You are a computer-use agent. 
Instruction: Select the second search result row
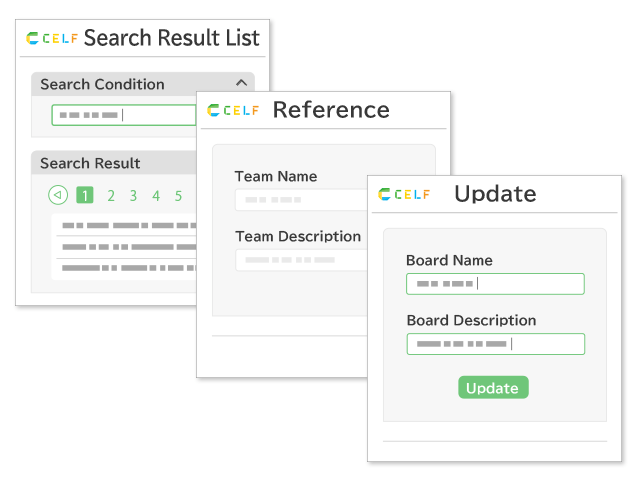click(125, 247)
